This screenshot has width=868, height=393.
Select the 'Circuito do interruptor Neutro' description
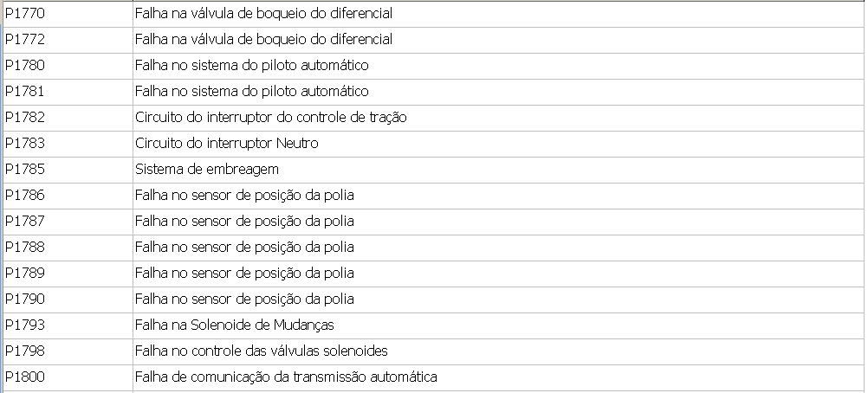[x=226, y=144]
